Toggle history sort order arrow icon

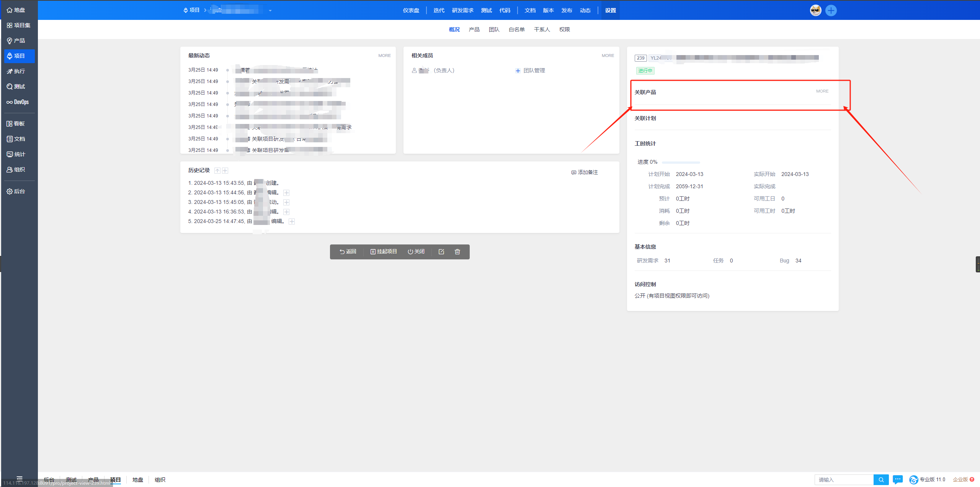click(217, 171)
